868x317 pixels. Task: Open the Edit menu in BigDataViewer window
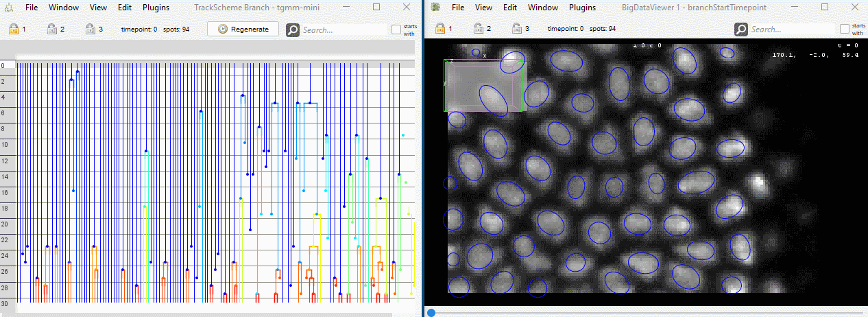[x=510, y=8]
